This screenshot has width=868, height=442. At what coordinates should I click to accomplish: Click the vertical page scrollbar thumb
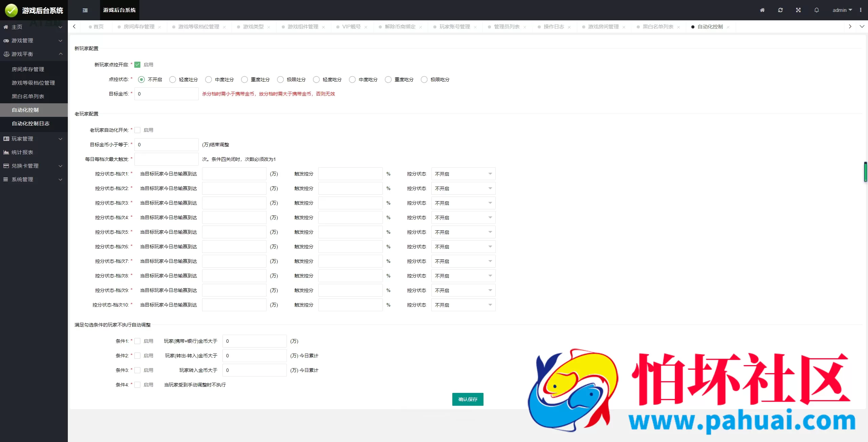point(865,172)
